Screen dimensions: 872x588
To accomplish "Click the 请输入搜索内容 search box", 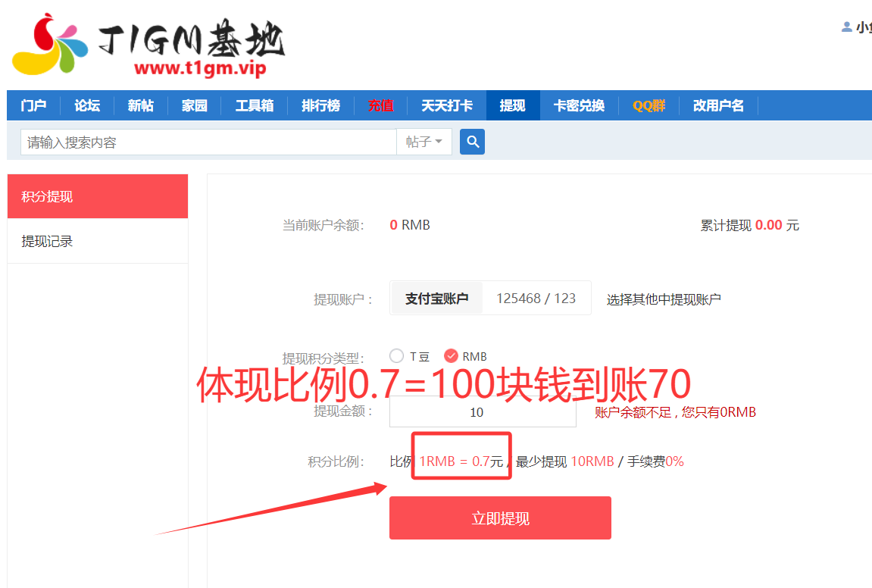I will pyautogui.click(x=201, y=142).
